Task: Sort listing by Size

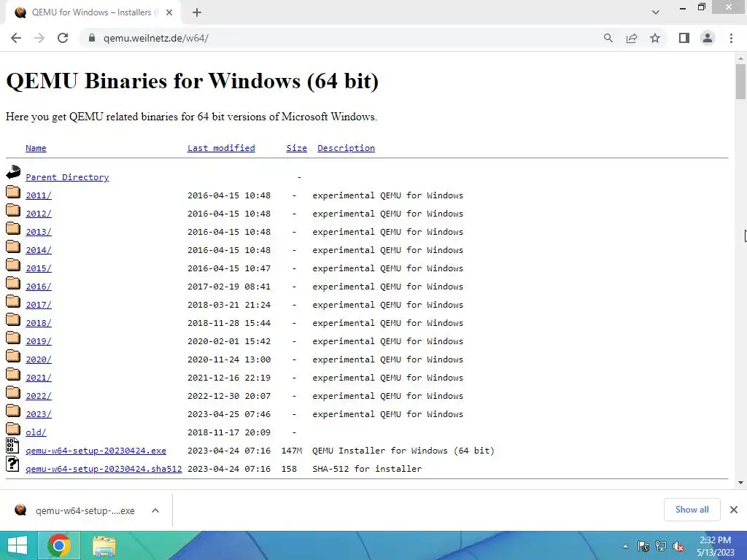Action: (x=296, y=148)
